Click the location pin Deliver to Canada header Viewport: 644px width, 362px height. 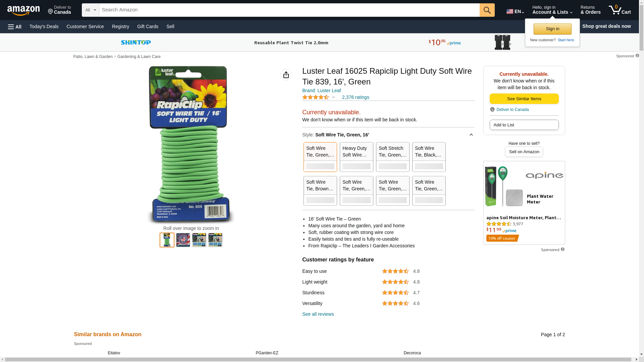coord(59,10)
